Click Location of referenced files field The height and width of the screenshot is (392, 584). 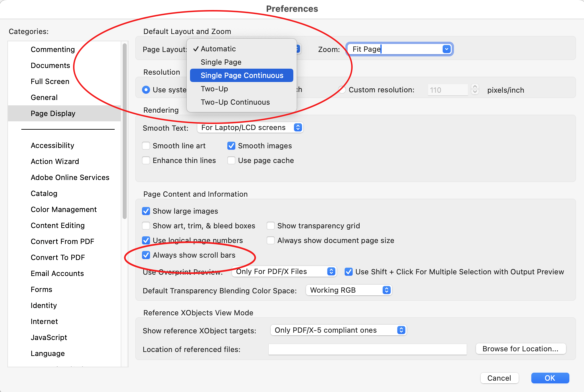coord(367,349)
